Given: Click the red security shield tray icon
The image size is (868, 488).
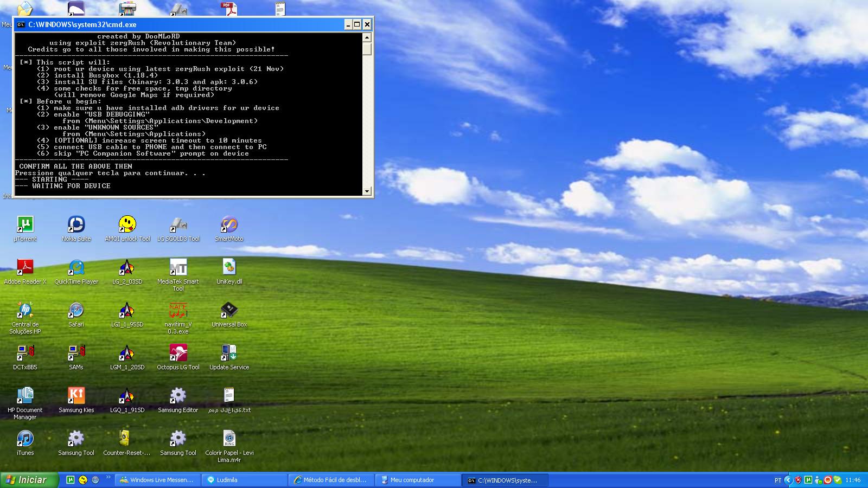Looking at the screenshot, I should click(799, 480).
